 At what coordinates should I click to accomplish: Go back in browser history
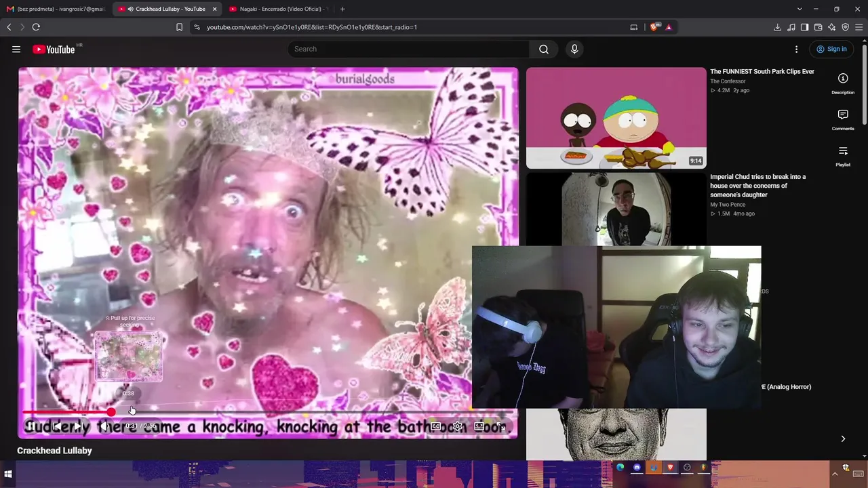coord(9,27)
